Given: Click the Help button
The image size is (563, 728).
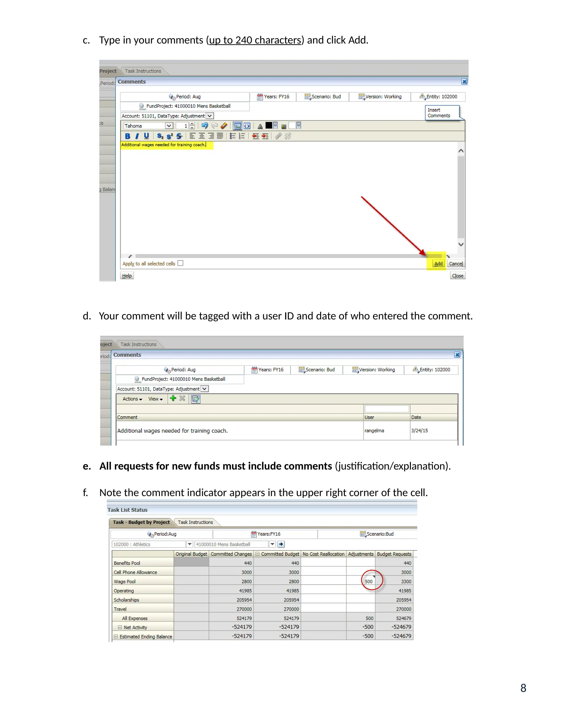Looking at the screenshot, I should tap(127, 276).
